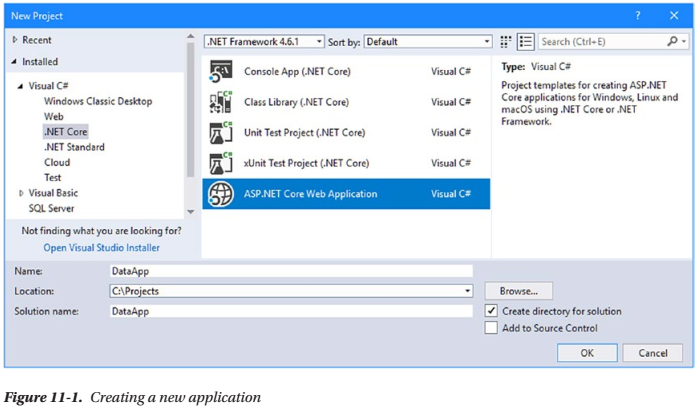Expand the Recent section
697x409 pixels.
click(15, 40)
